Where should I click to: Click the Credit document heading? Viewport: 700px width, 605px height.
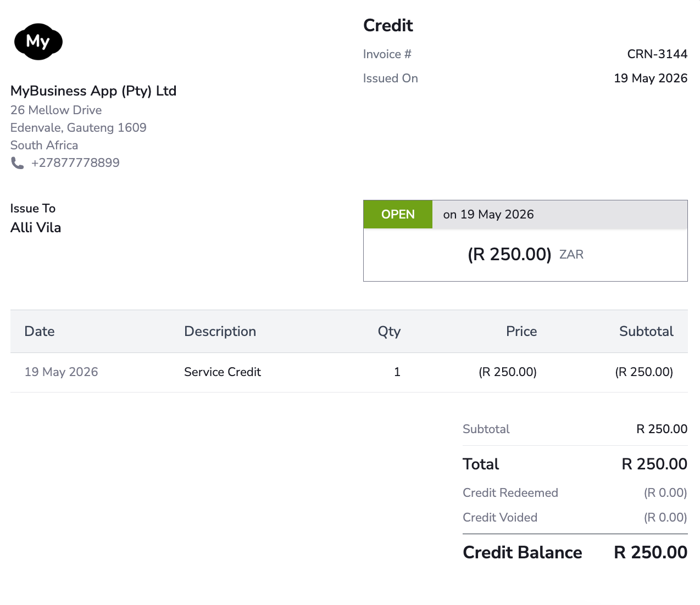point(388,25)
